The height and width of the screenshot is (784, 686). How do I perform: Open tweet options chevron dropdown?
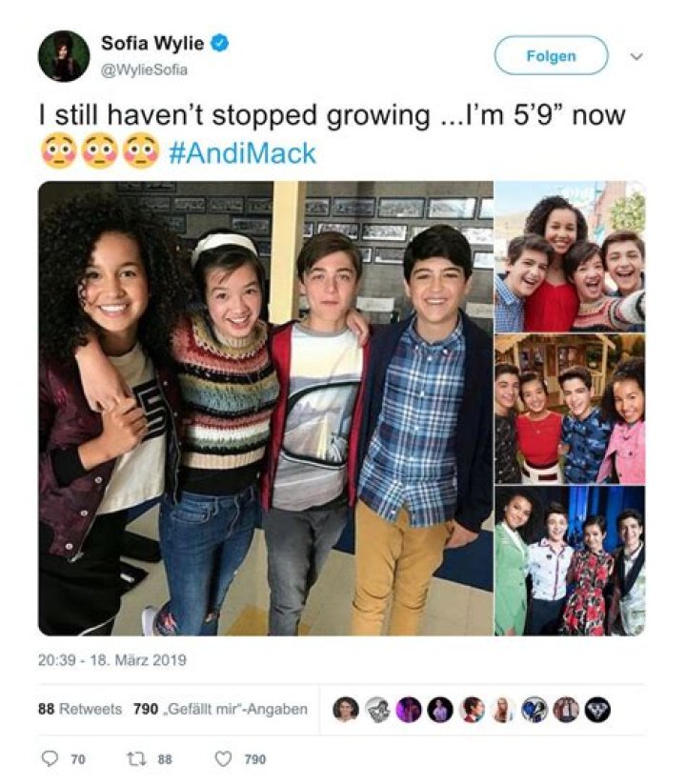point(636,56)
